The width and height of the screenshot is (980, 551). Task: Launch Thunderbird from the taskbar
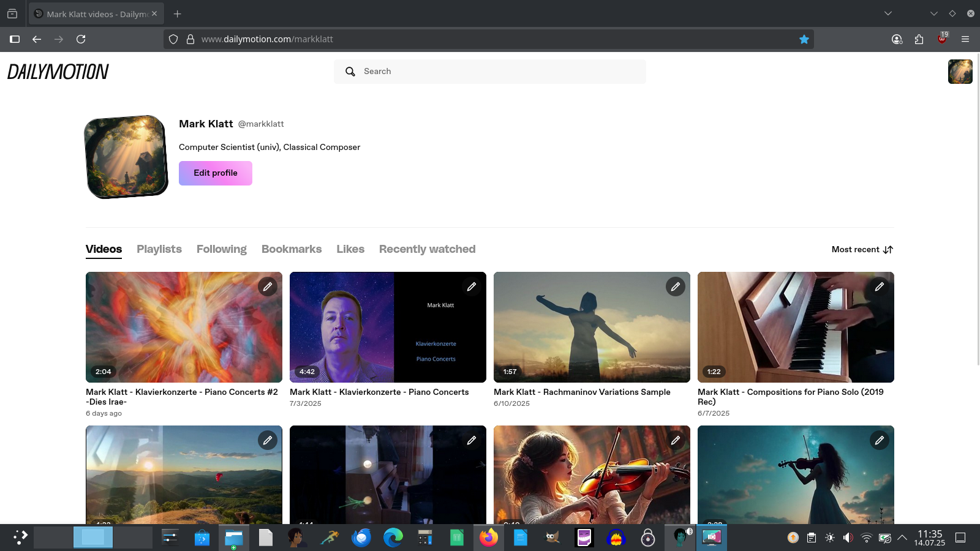[x=361, y=538]
